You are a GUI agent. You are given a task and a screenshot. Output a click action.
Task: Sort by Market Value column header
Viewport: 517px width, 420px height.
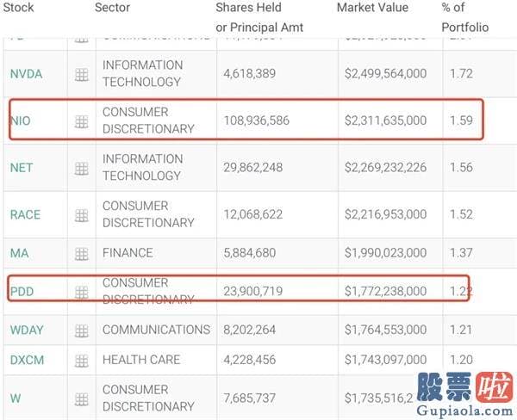click(x=372, y=8)
